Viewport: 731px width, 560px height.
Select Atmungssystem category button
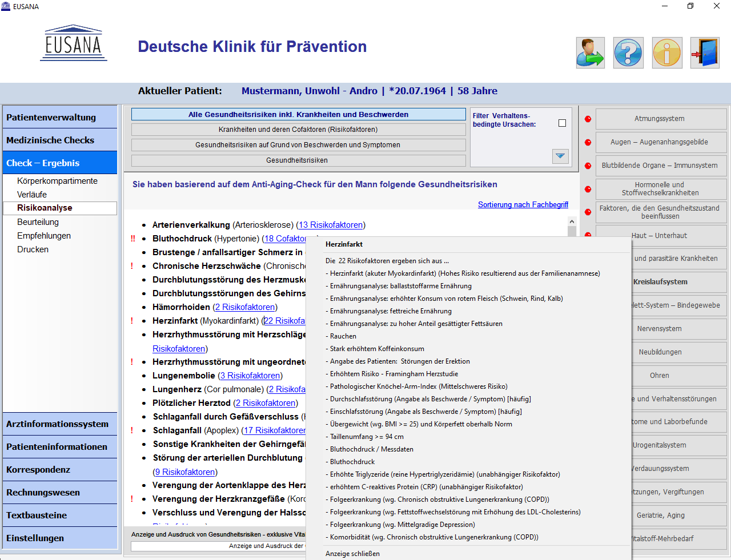[661, 119]
